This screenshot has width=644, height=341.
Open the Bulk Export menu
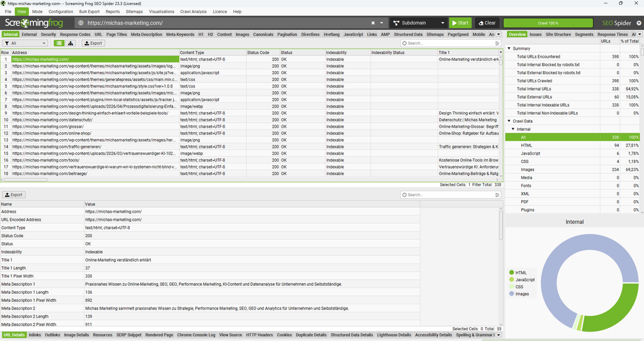point(89,11)
